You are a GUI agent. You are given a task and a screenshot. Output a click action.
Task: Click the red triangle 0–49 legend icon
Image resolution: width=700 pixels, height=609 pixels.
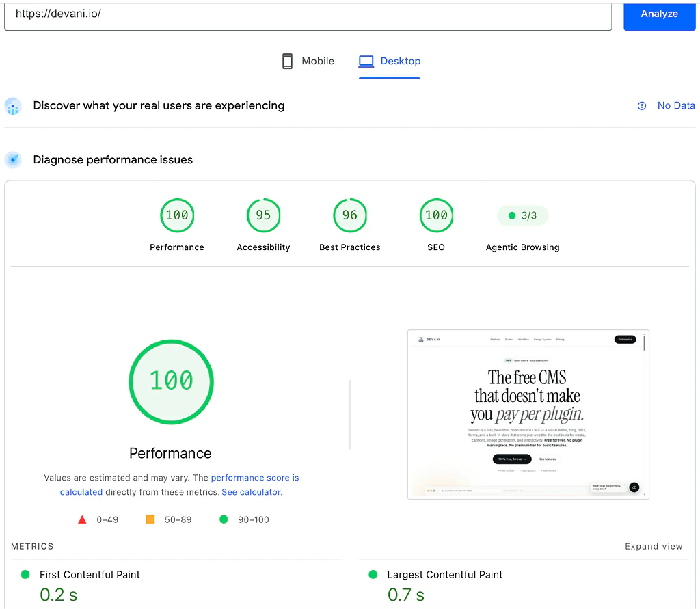[82, 519]
